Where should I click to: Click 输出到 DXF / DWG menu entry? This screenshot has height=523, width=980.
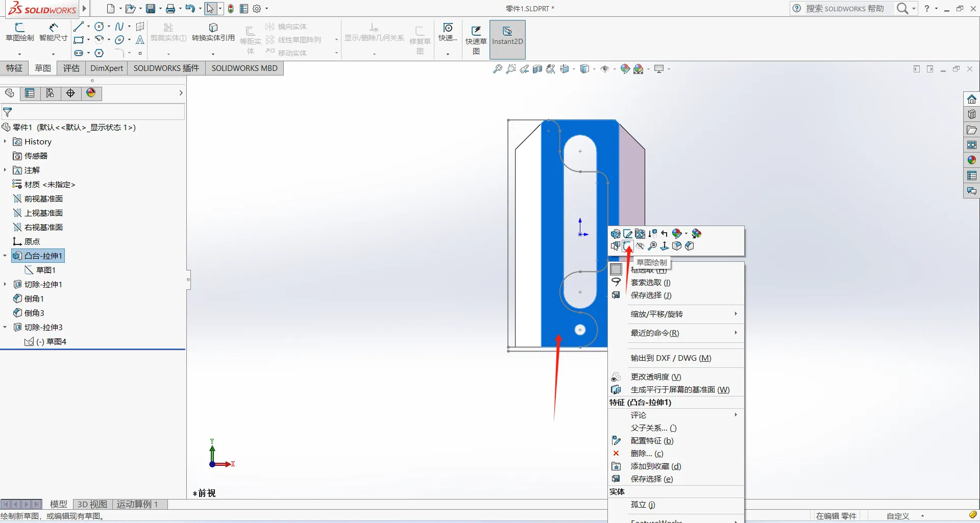671,358
